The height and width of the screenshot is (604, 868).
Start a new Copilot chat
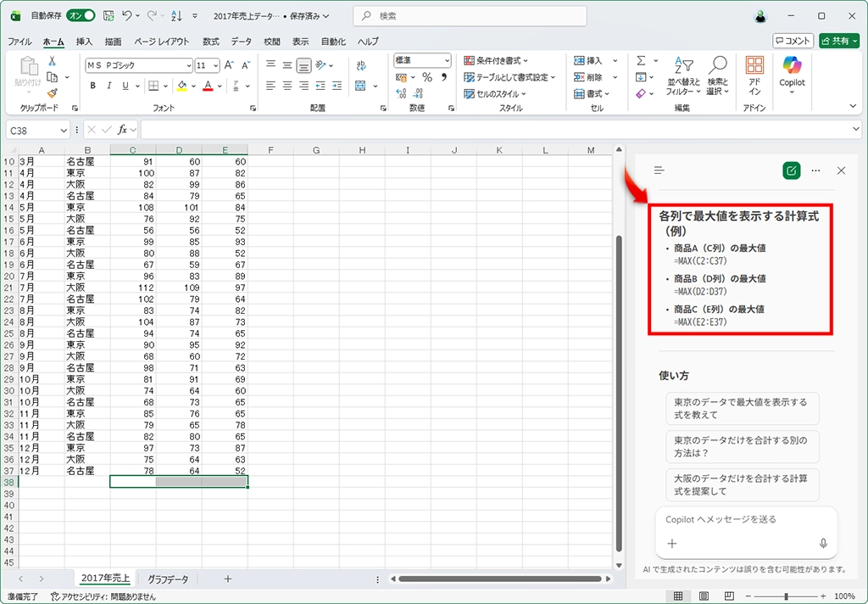tap(791, 171)
